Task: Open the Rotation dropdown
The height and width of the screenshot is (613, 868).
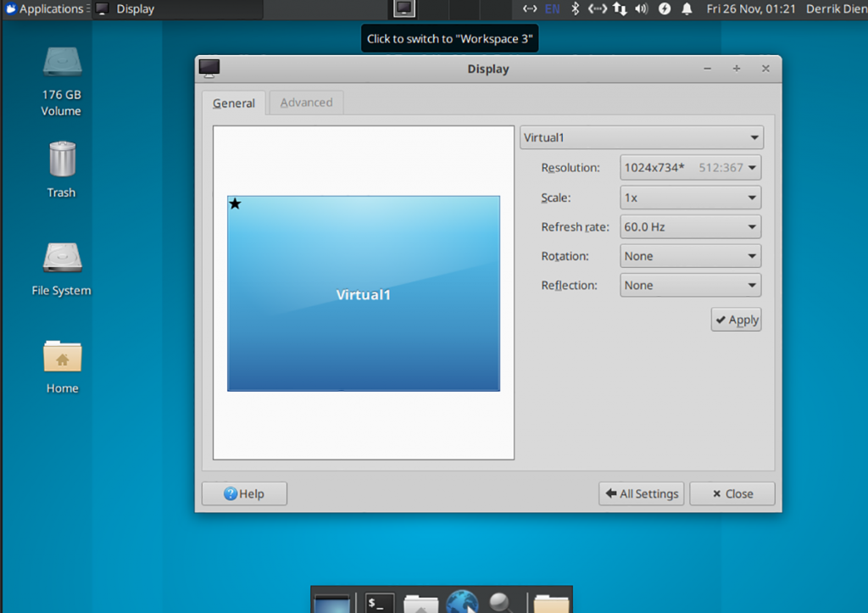Action: (x=690, y=255)
